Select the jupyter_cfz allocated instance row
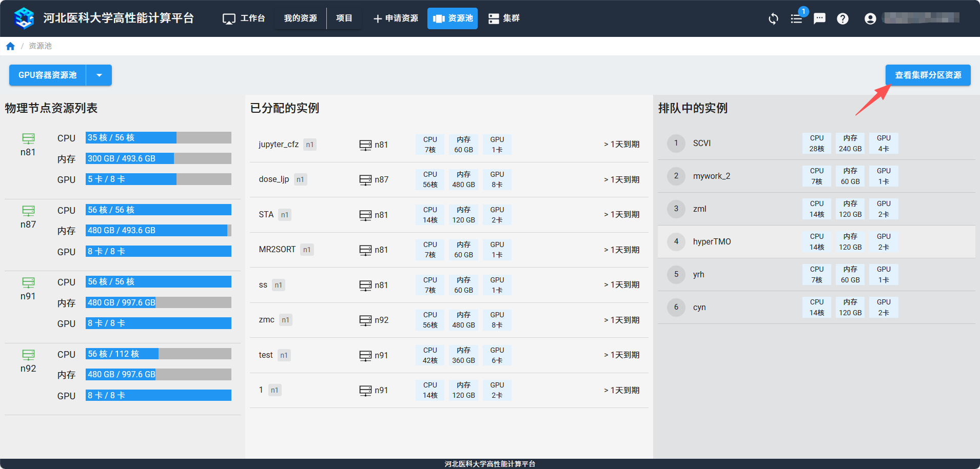This screenshot has height=469, width=980. [448, 145]
